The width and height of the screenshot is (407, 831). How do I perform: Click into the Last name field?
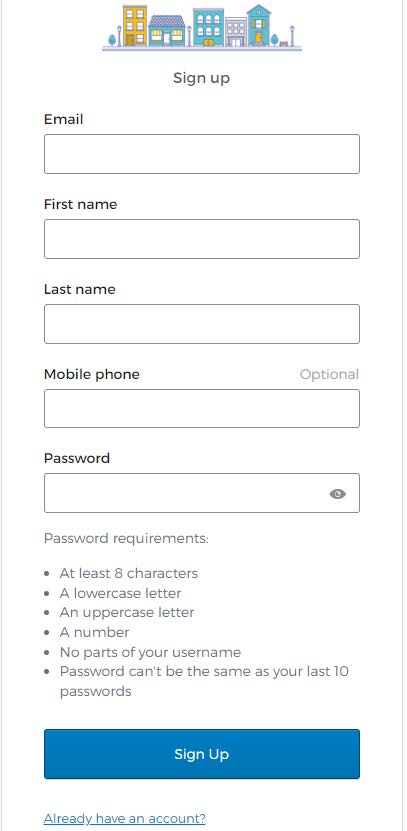(x=202, y=324)
